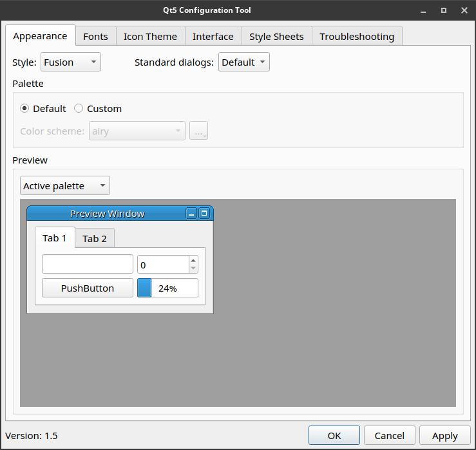
Task: Select the Custom palette radio button
Action: (x=79, y=109)
